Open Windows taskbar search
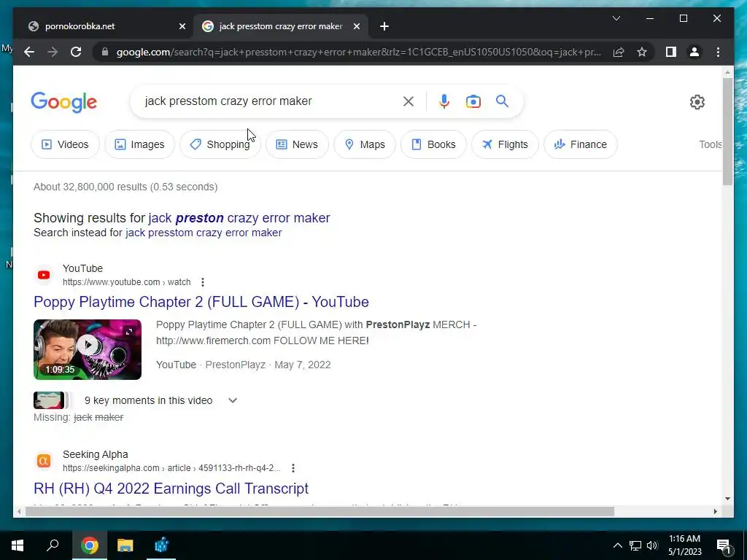Image resolution: width=747 pixels, height=560 pixels. tap(53, 545)
